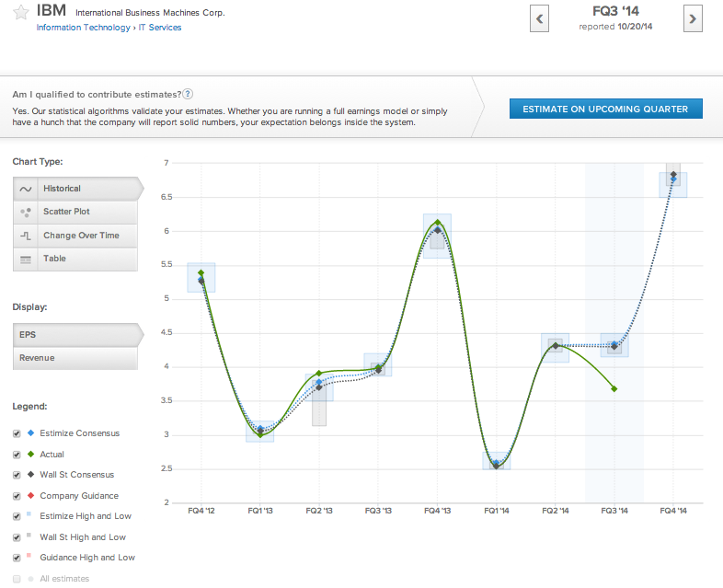Open the Information Technology sector link
Screen dimensions: 723x588
click(x=83, y=28)
